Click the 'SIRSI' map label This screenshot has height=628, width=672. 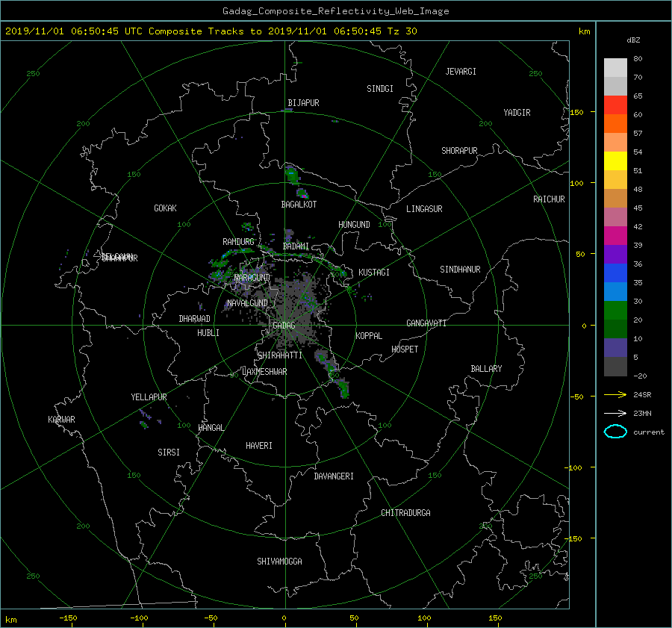click(x=169, y=453)
